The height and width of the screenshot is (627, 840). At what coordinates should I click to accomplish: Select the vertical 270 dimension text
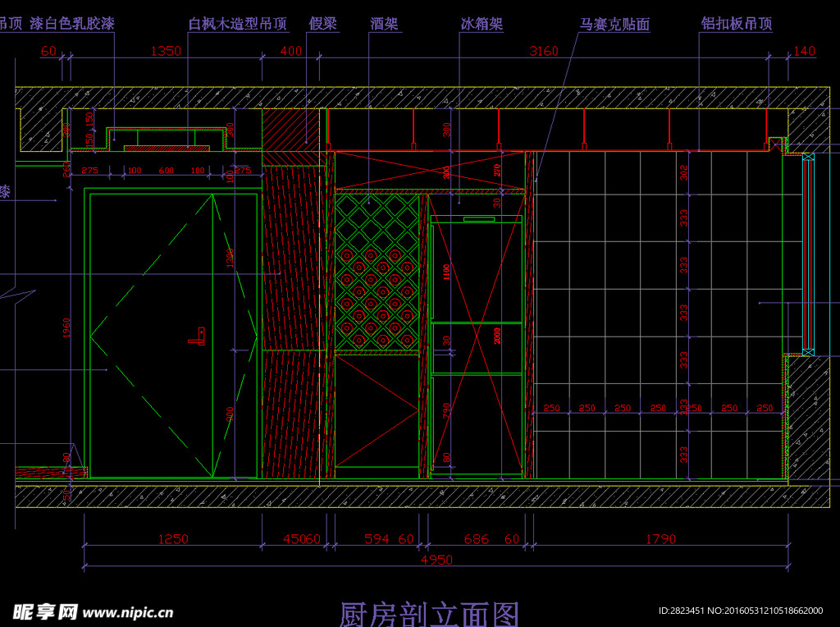click(x=497, y=171)
